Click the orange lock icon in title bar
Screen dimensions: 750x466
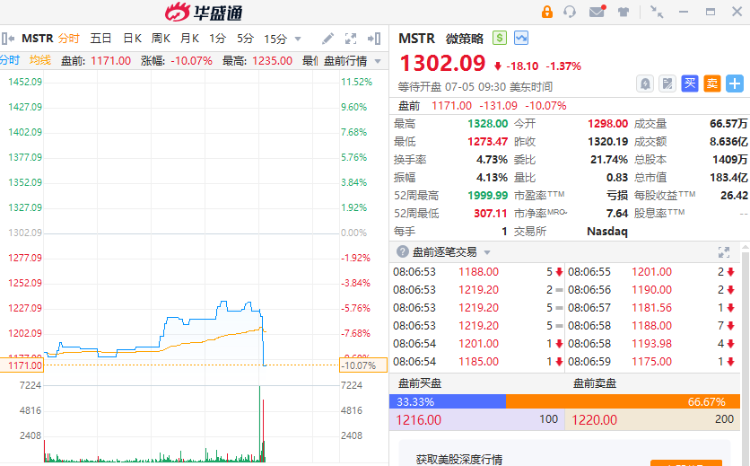pos(547,11)
